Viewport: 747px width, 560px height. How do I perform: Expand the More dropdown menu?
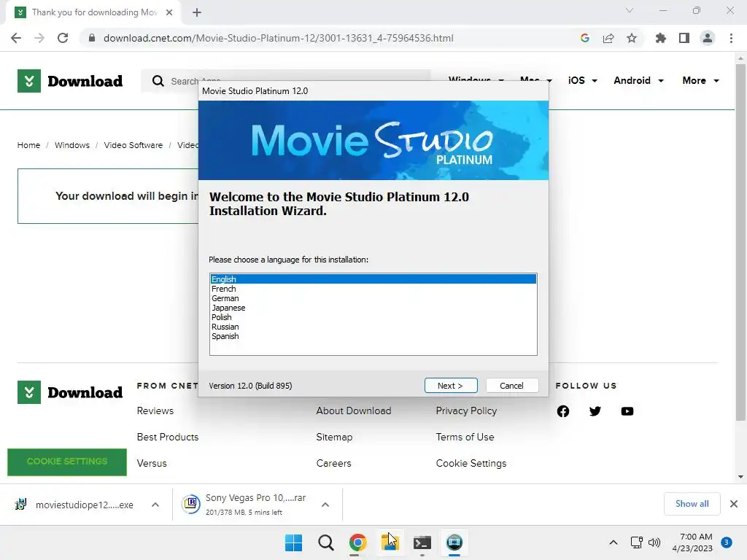[x=700, y=80]
